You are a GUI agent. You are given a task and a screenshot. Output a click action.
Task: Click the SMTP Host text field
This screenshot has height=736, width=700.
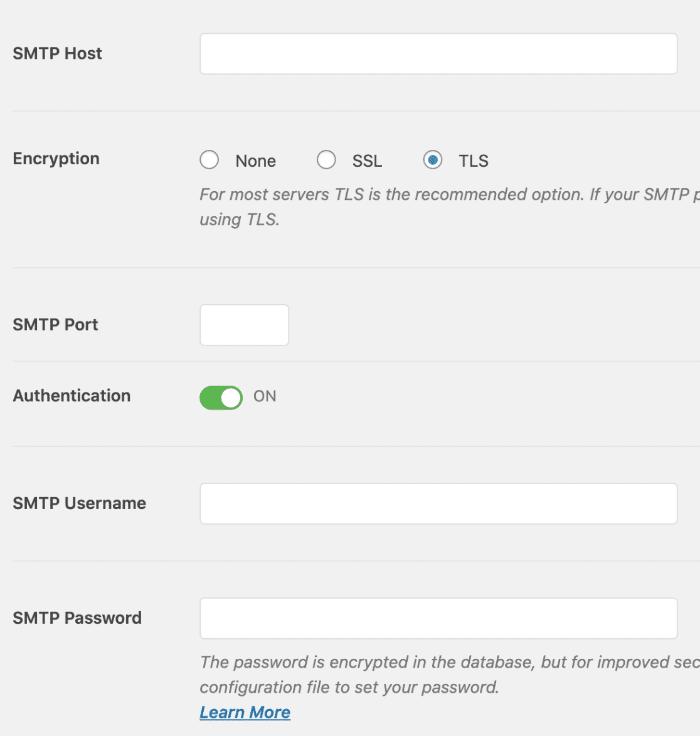click(x=438, y=54)
